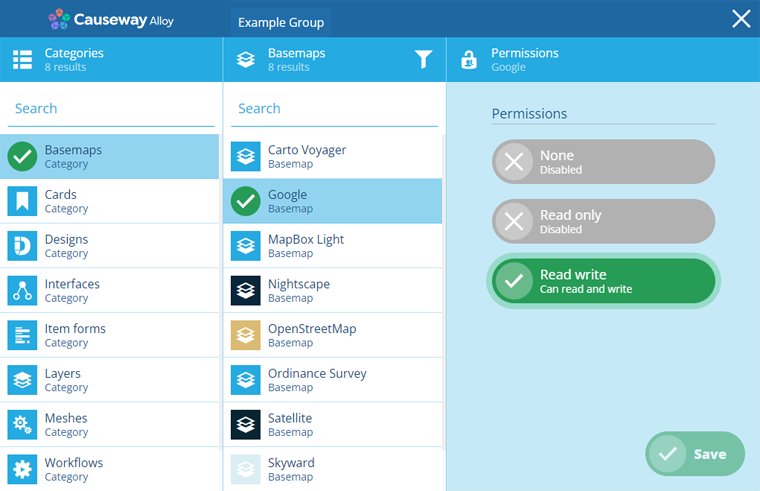This screenshot has height=491, width=760.
Task: Close the permissions editor with X
Action: [x=741, y=19]
